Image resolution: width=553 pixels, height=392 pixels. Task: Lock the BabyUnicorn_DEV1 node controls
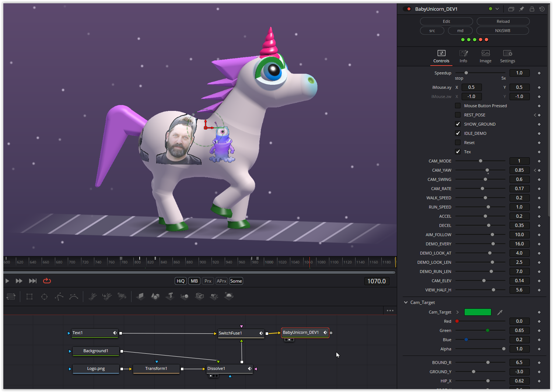(532, 9)
